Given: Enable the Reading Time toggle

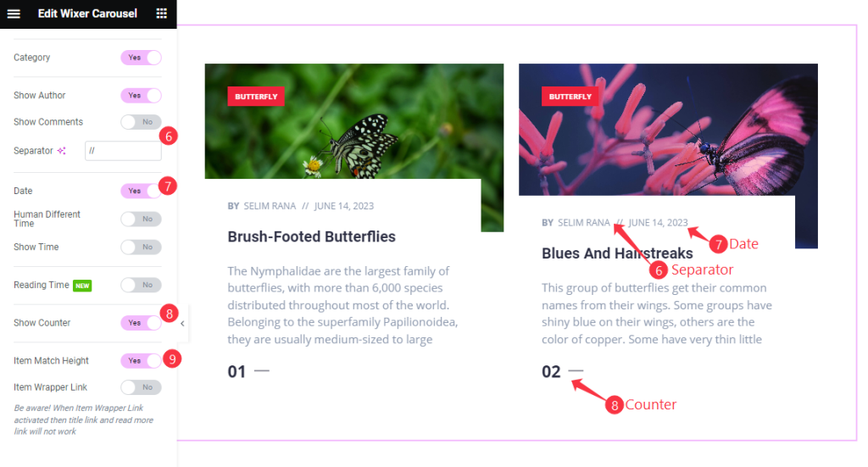Looking at the screenshot, I should click(142, 285).
